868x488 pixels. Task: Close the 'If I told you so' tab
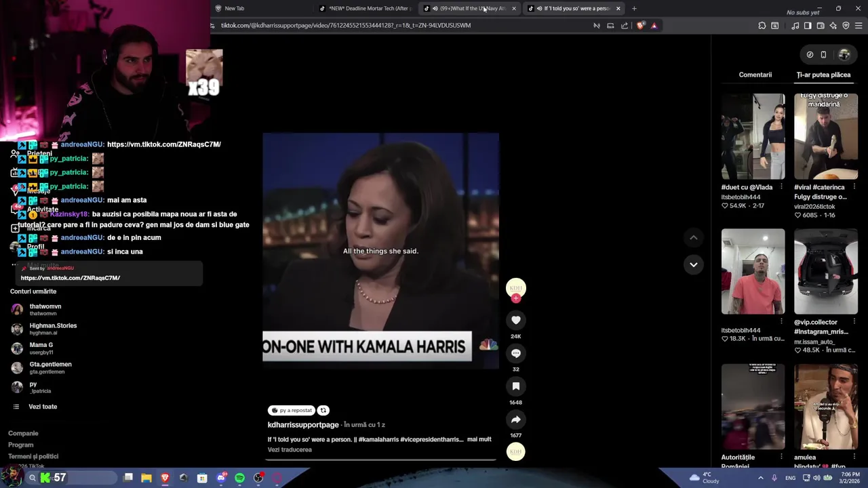(x=618, y=8)
